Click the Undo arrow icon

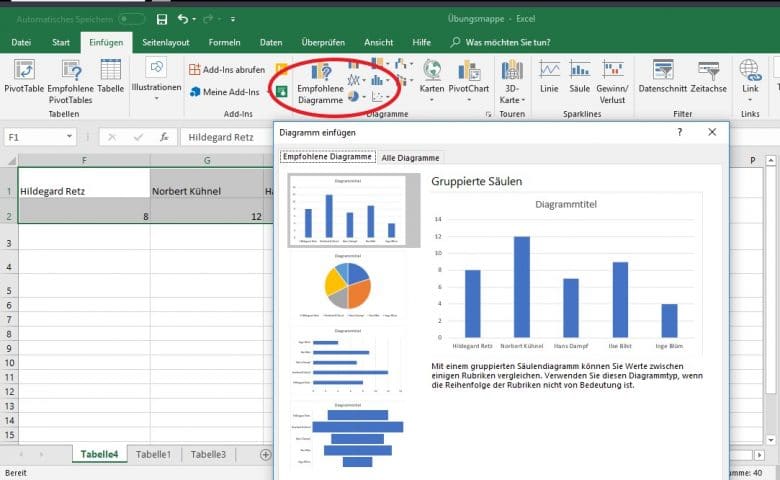tap(183, 19)
